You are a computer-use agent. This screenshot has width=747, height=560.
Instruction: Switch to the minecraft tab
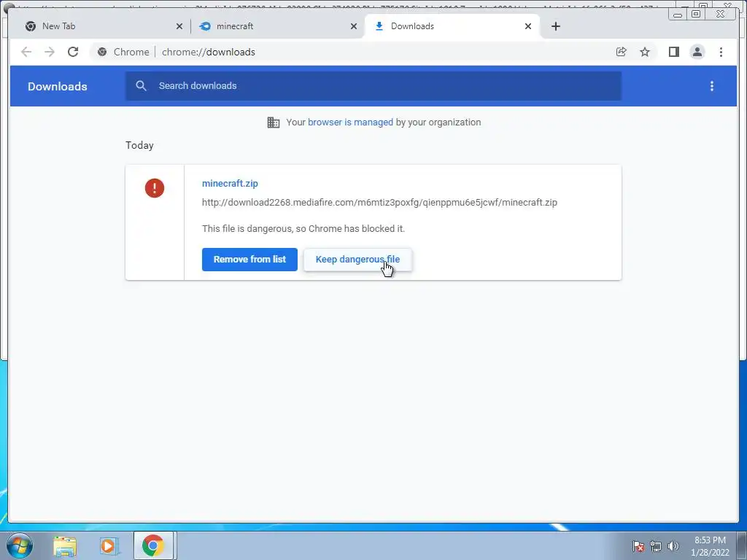(277, 26)
